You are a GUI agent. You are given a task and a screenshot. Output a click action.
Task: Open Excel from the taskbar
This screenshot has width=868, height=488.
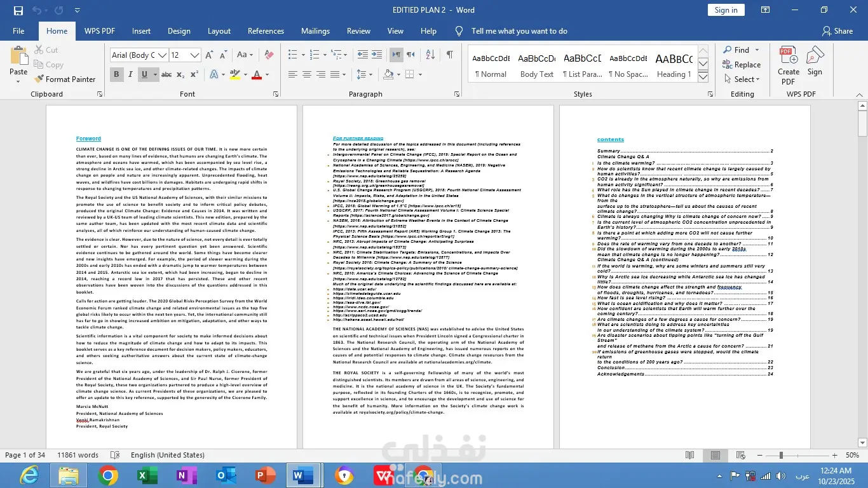(147, 475)
